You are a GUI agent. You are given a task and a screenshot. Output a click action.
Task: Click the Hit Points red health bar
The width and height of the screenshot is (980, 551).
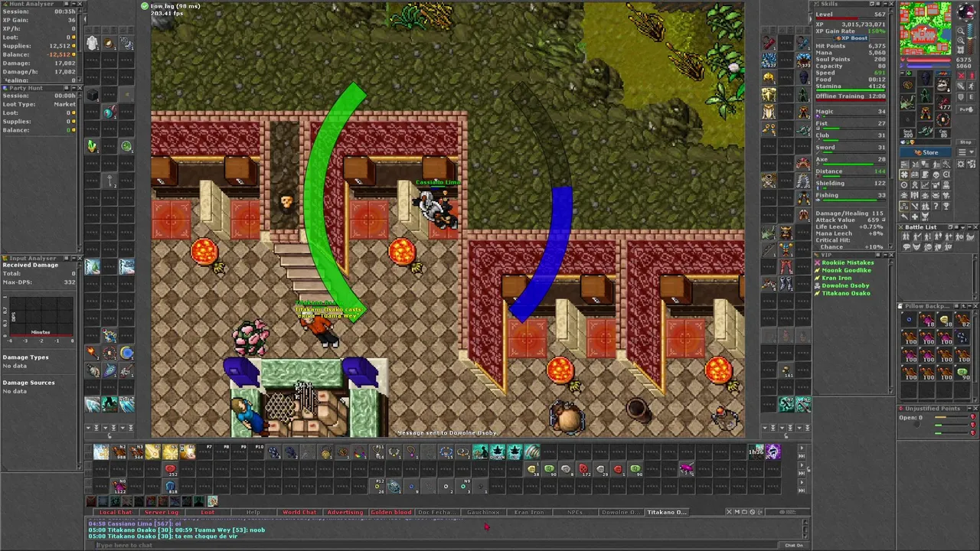click(x=928, y=60)
